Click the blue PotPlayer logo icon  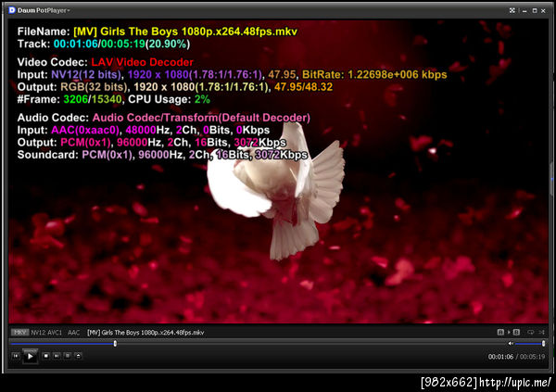click(x=12, y=10)
